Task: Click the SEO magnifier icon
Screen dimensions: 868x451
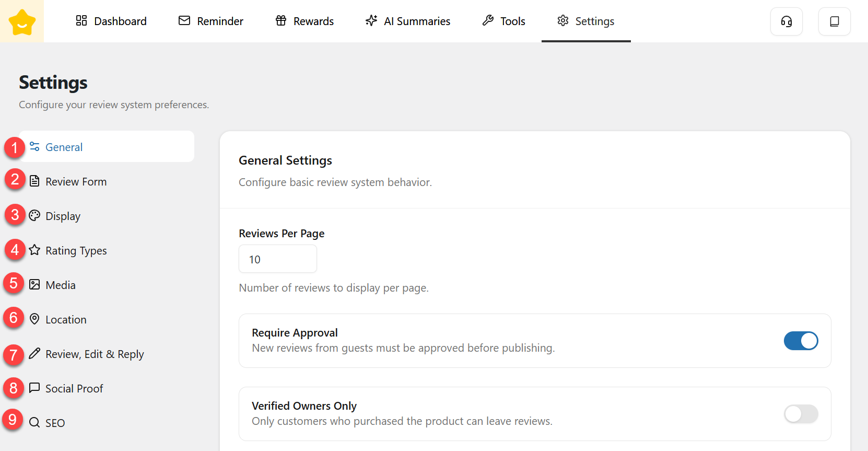Action: pyautogui.click(x=34, y=423)
